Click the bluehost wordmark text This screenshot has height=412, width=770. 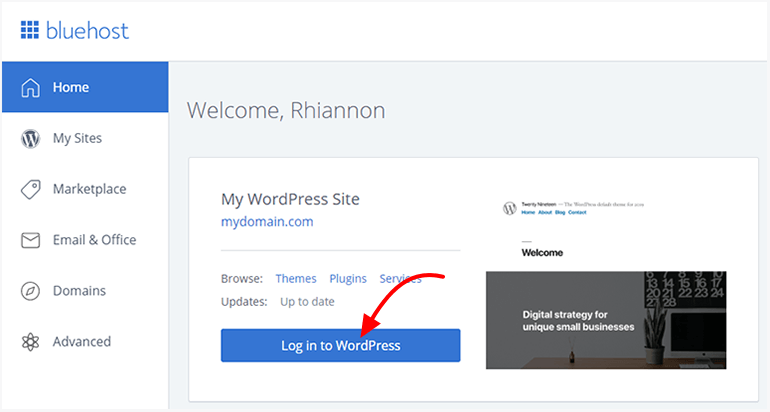click(87, 30)
